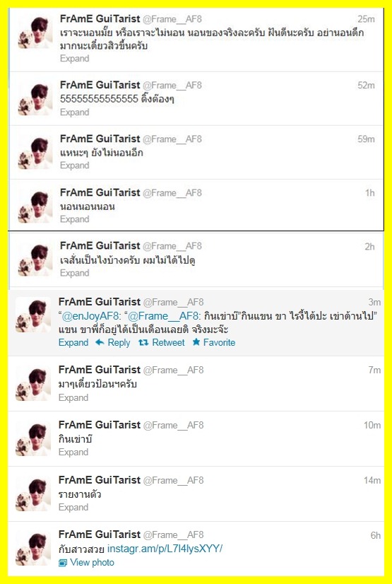
Task: Open avatar thumbnail of the 25m tweet
Action: (35, 32)
